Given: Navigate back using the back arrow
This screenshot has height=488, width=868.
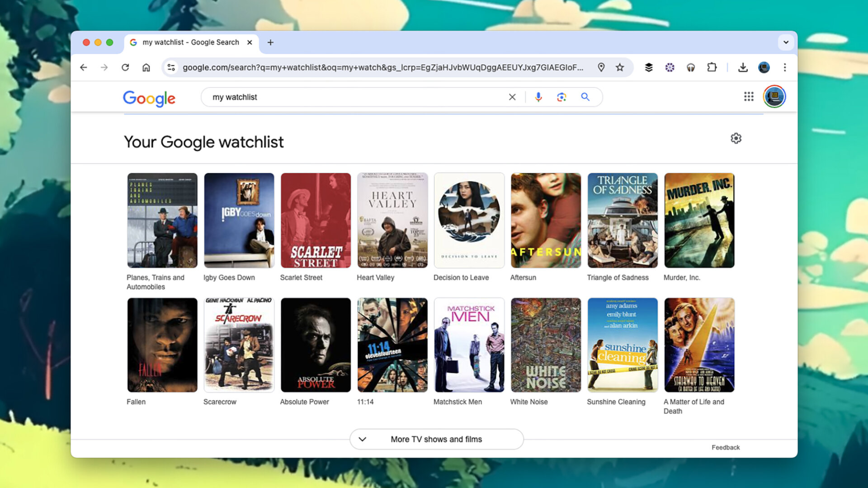Looking at the screenshot, I should pyautogui.click(x=84, y=67).
